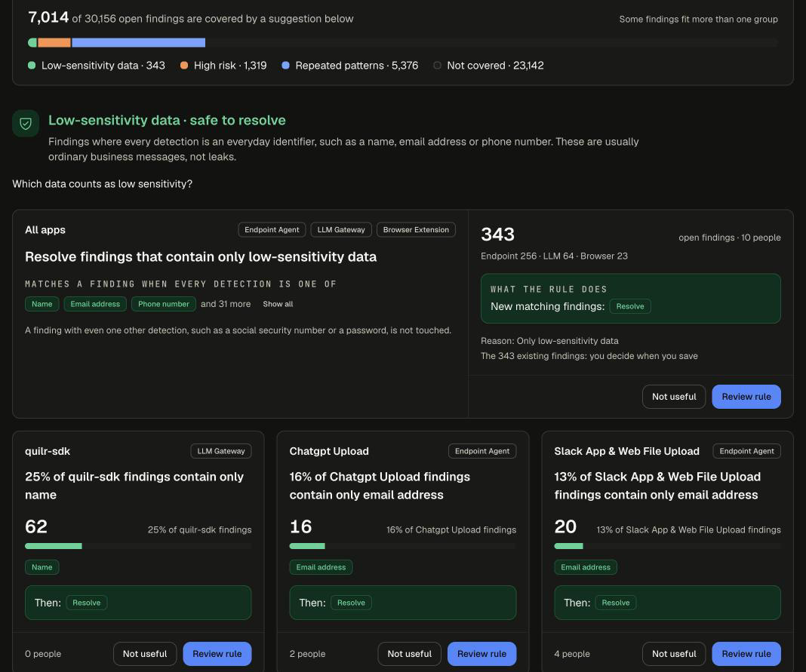The width and height of the screenshot is (806, 672).
Task: Click 'Email address' chip on Slack App card
Action: click(x=586, y=567)
